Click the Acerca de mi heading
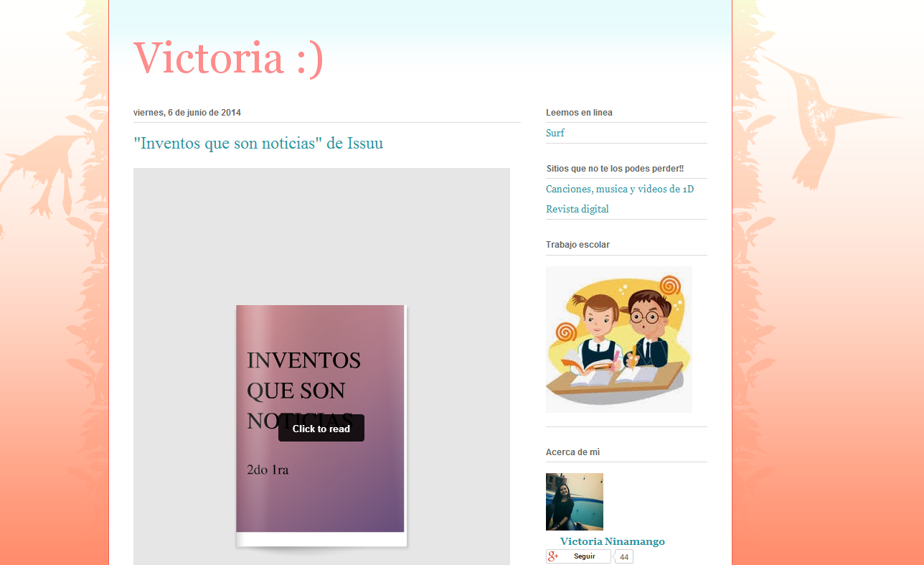924x565 pixels. [x=572, y=452]
